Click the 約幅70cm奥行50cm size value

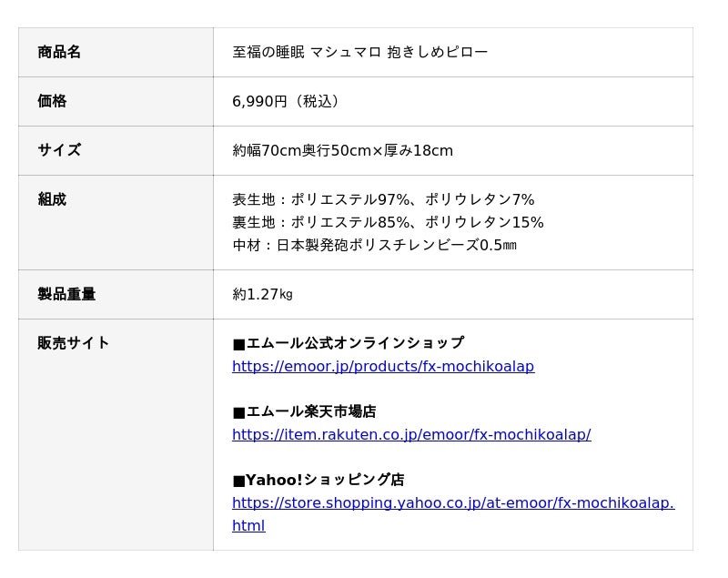(342, 150)
